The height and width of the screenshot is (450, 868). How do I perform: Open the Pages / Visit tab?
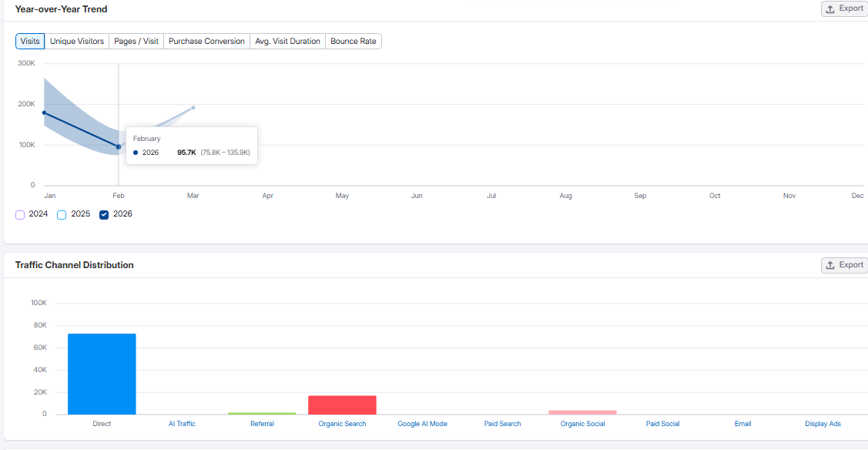[x=136, y=42]
